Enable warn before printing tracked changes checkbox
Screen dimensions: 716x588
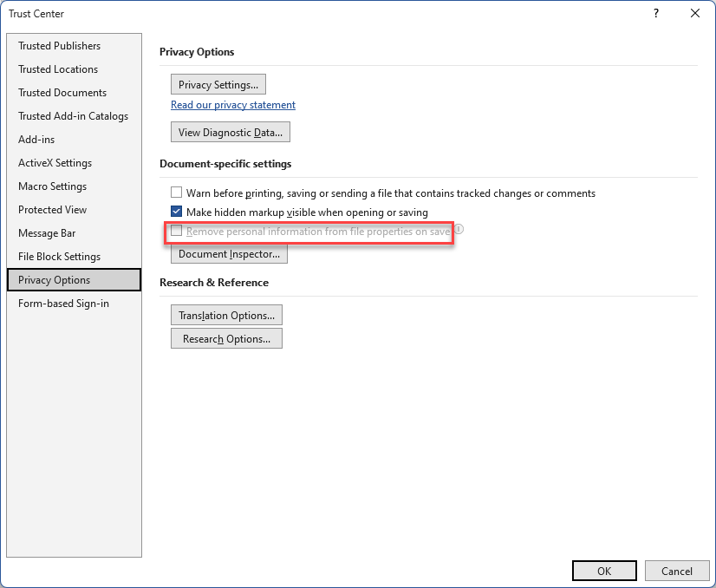[176, 193]
